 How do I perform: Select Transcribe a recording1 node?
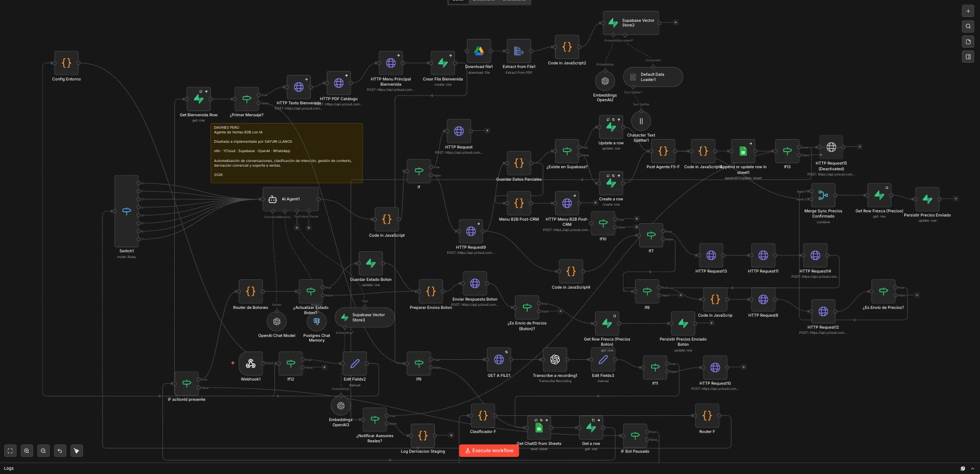click(x=555, y=359)
